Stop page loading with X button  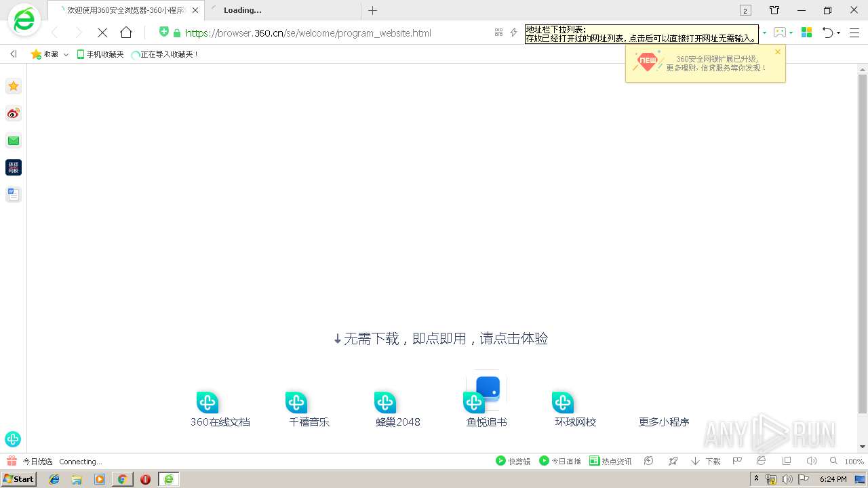[x=102, y=33]
